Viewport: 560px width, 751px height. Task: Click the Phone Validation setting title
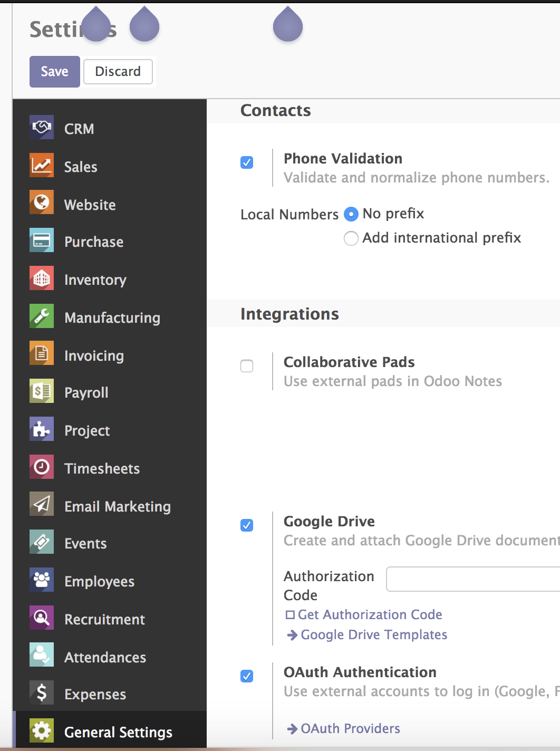tap(343, 159)
